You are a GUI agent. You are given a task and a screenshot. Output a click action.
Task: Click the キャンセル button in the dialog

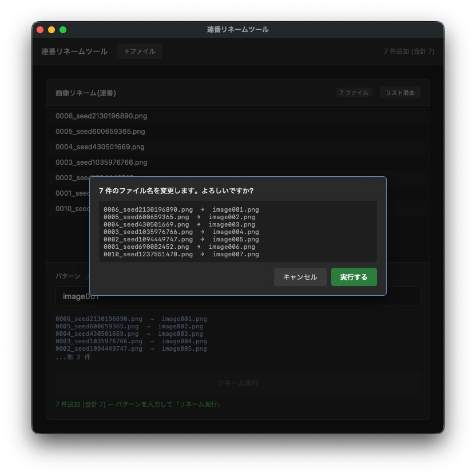point(300,277)
